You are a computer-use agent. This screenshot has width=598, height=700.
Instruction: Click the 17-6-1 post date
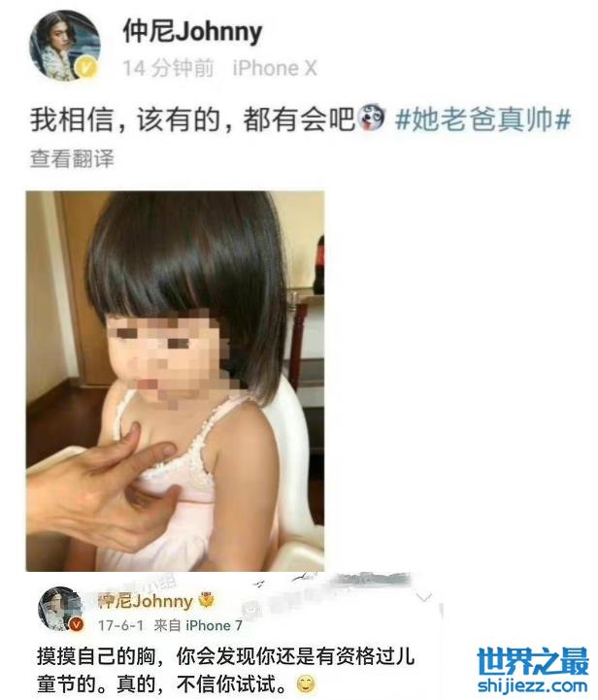(121, 625)
